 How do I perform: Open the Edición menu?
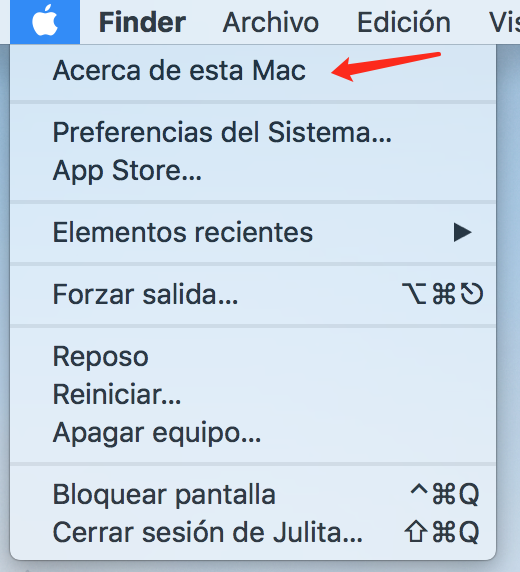(x=404, y=23)
